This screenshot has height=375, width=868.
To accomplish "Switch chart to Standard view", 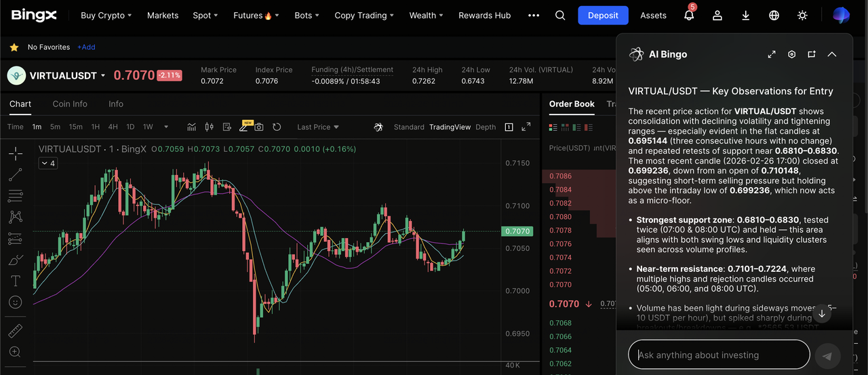I will (x=409, y=127).
